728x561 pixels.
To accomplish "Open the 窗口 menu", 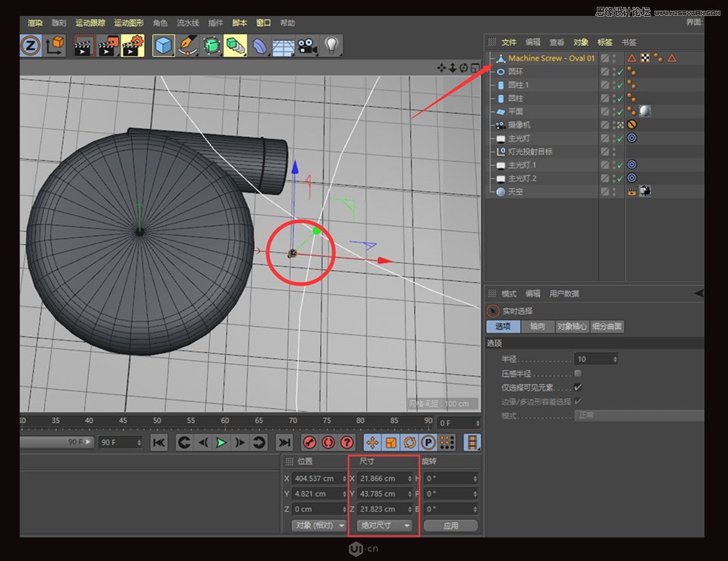I will [263, 23].
